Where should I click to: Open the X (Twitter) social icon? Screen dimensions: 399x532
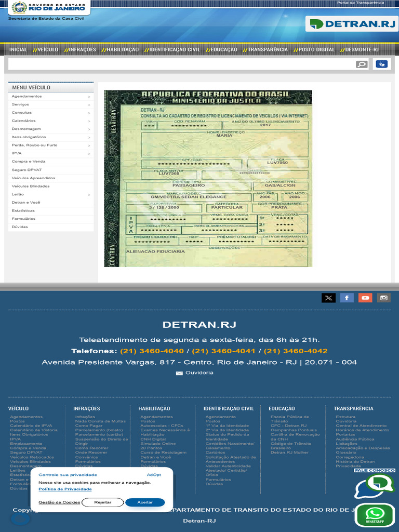[328, 298]
